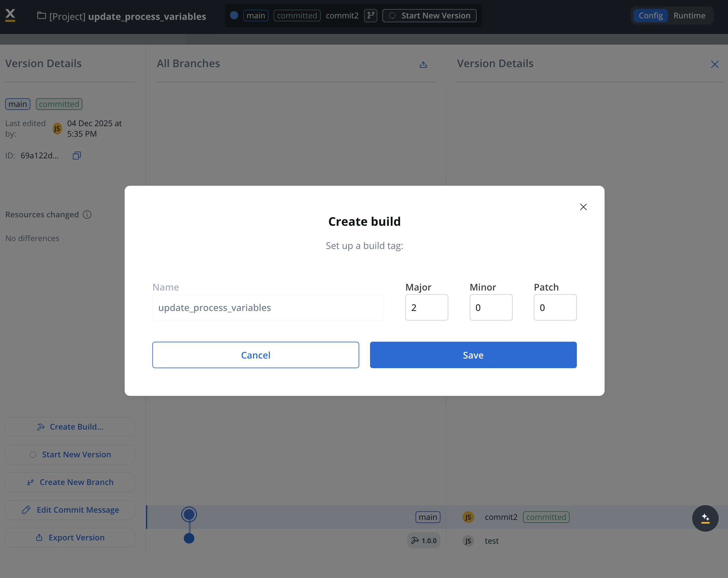The image size is (728, 578).
Task: Click the Create New Branch button
Action: [70, 482]
